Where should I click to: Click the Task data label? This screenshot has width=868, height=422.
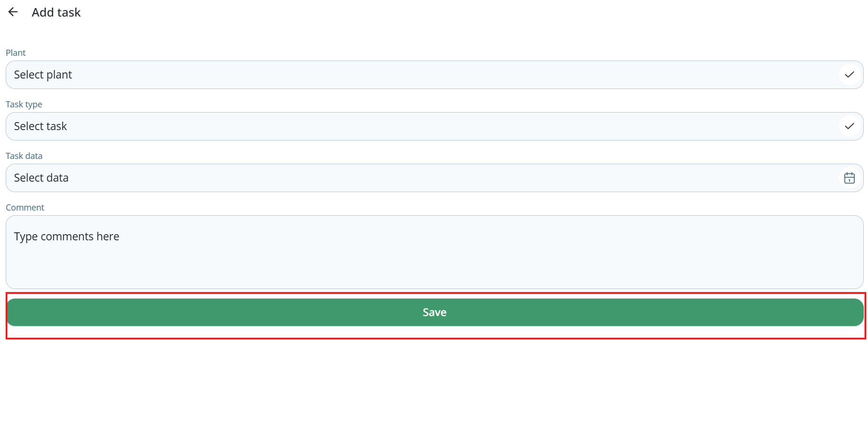pyautogui.click(x=24, y=156)
